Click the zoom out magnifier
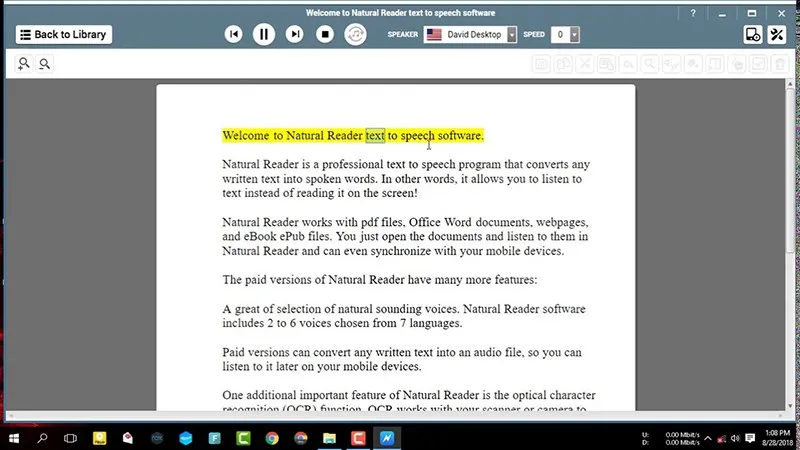 tap(45, 64)
